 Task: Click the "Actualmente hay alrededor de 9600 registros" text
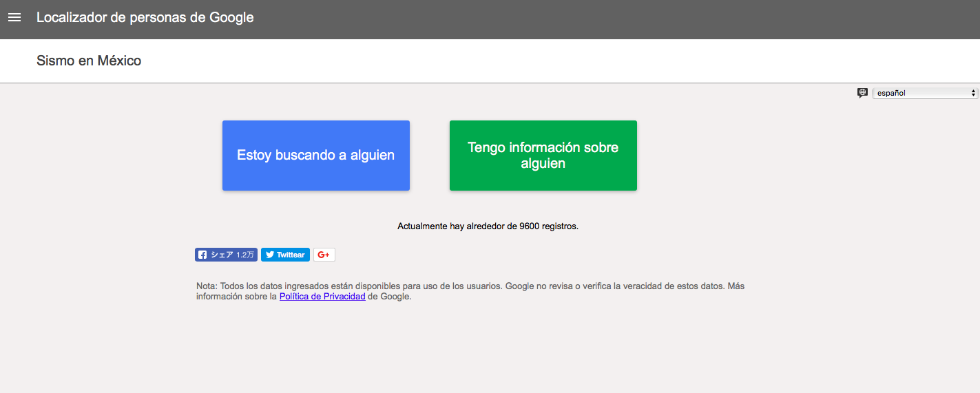pos(488,226)
